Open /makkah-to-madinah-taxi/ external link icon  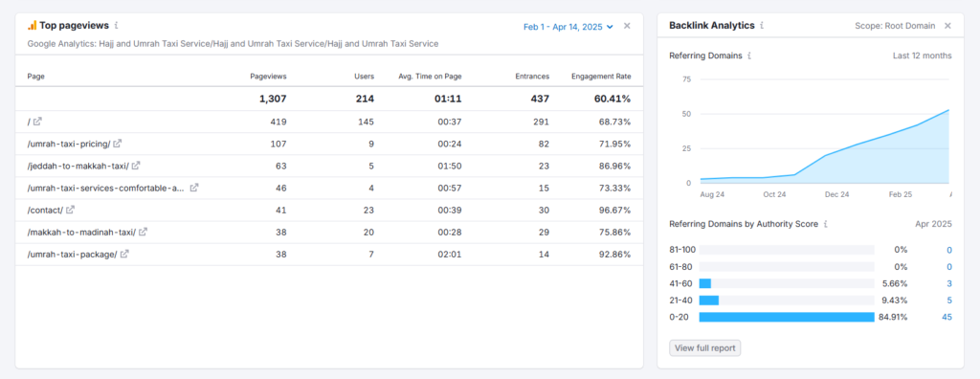144,232
